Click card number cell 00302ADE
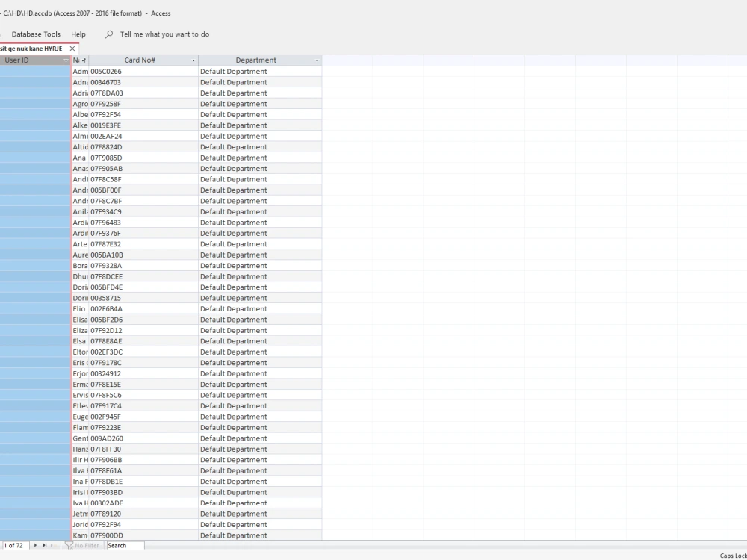 (143, 503)
